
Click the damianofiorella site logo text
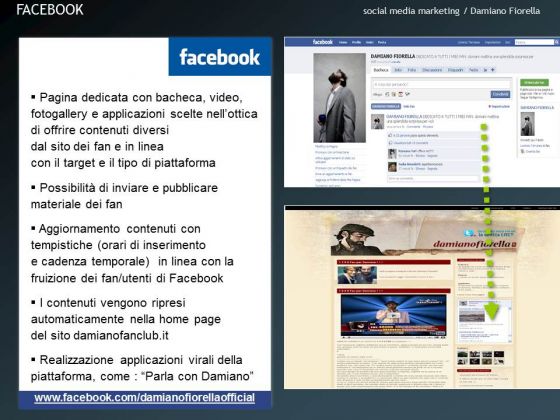(472, 244)
